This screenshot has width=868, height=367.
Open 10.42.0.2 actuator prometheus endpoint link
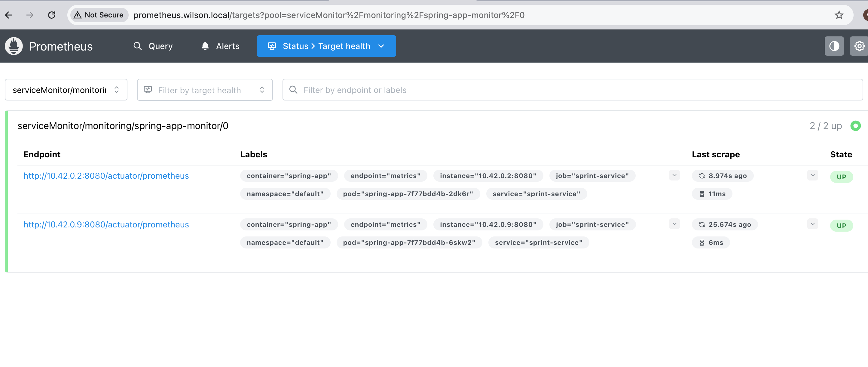pyautogui.click(x=106, y=176)
